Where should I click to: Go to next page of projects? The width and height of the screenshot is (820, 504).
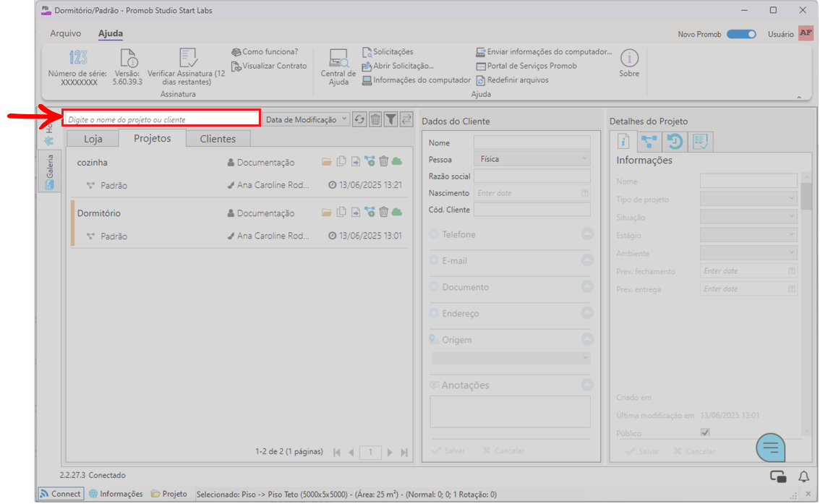click(x=390, y=452)
